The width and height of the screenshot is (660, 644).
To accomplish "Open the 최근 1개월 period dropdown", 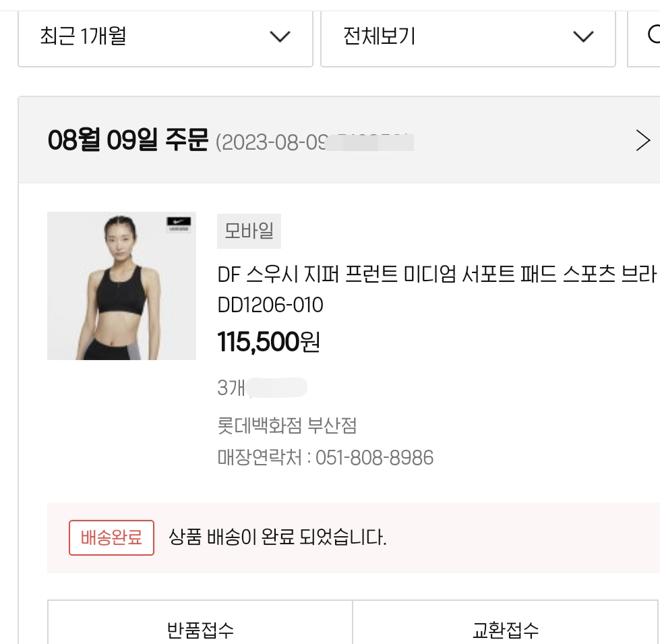I will tap(164, 37).
